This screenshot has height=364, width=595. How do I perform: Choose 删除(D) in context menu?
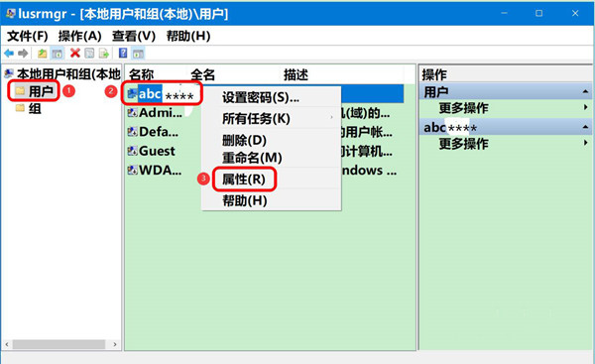(x=244, y=141)
